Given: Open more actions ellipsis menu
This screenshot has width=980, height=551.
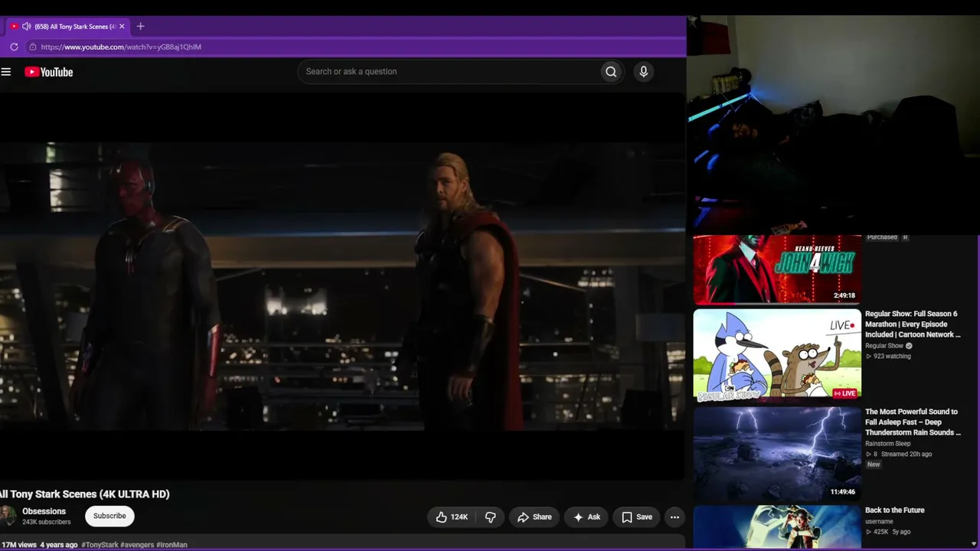Looking at the screenshot, I should [675, 517].
